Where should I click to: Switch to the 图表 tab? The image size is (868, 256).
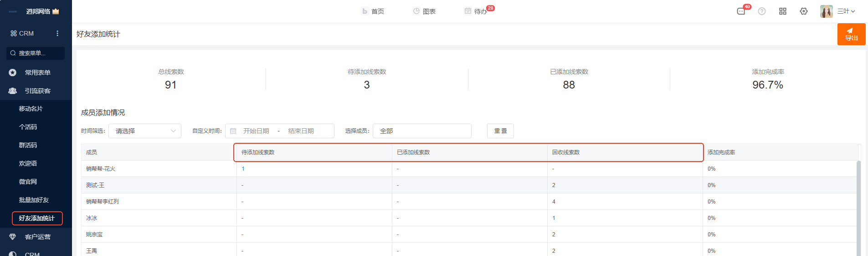[x=424, y=11]
